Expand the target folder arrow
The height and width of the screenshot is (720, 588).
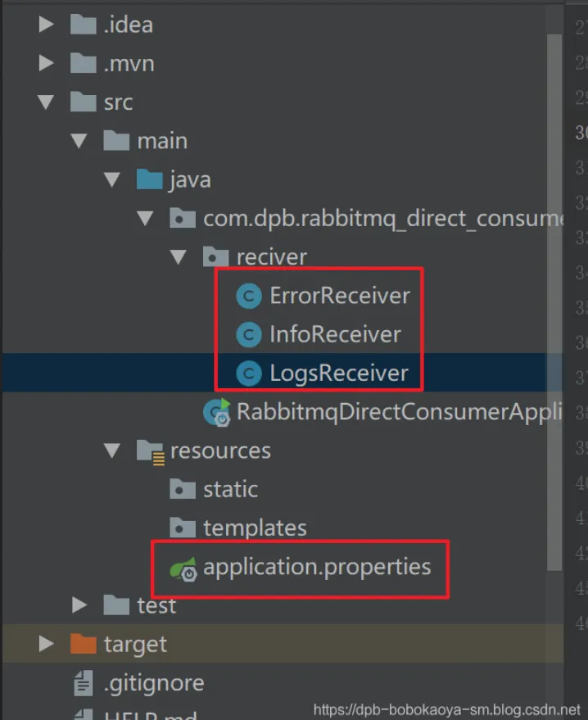[x=46, y=644]
